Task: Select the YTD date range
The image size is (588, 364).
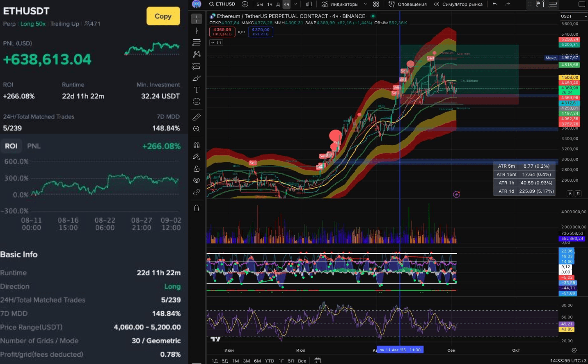Action: coord(269,361)
